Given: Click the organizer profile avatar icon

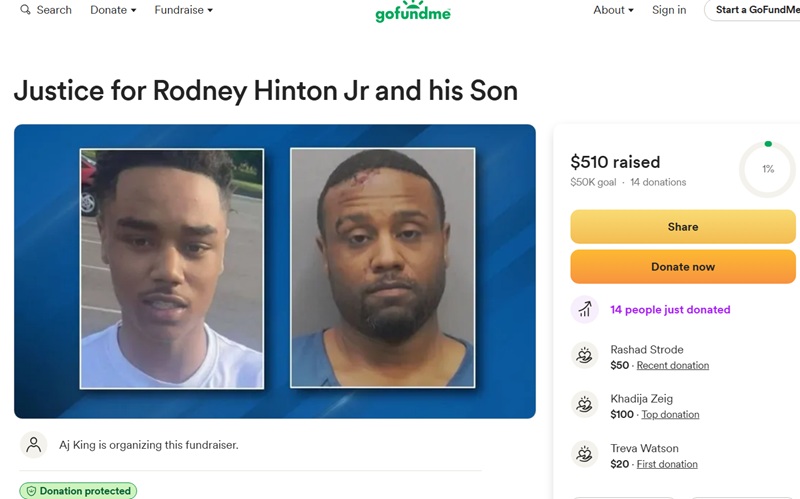Looking at the screenshot, I should pyautogui.click(x=34, y=444).
